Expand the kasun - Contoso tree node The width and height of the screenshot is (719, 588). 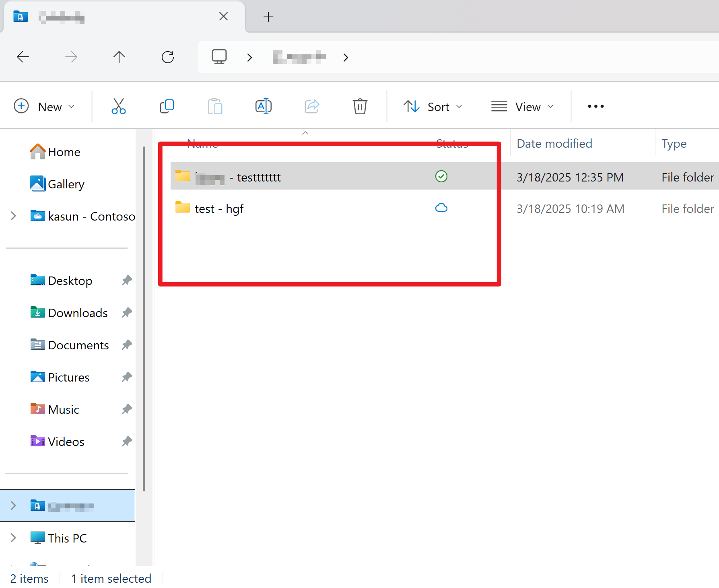pos(13,216)
